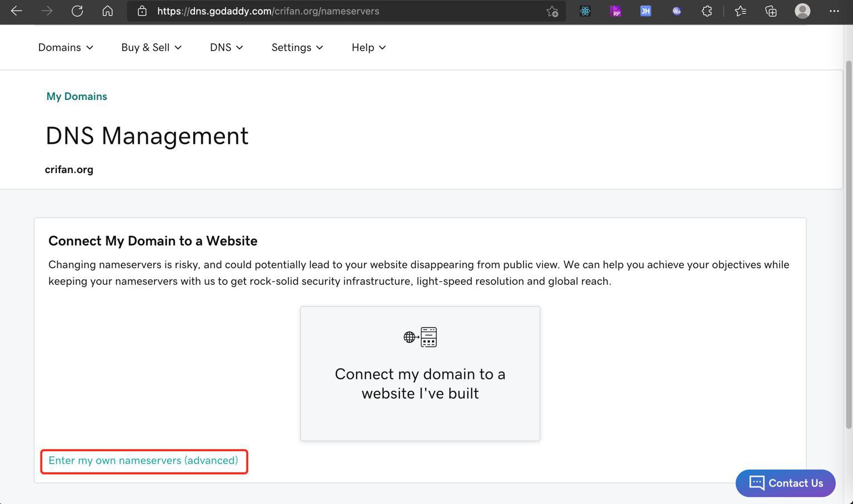Click the crifan.org domain name text
853x504 pixels.
point(69,169)
